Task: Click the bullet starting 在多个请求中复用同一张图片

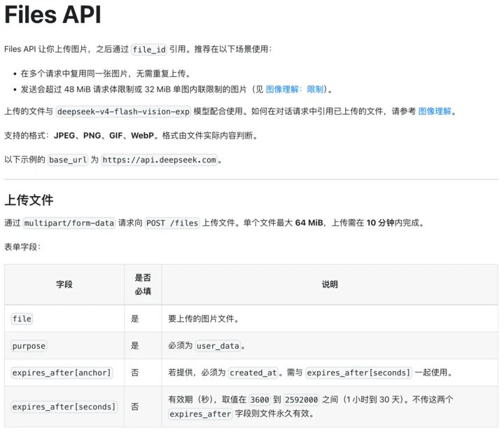Action: point(106,74)
